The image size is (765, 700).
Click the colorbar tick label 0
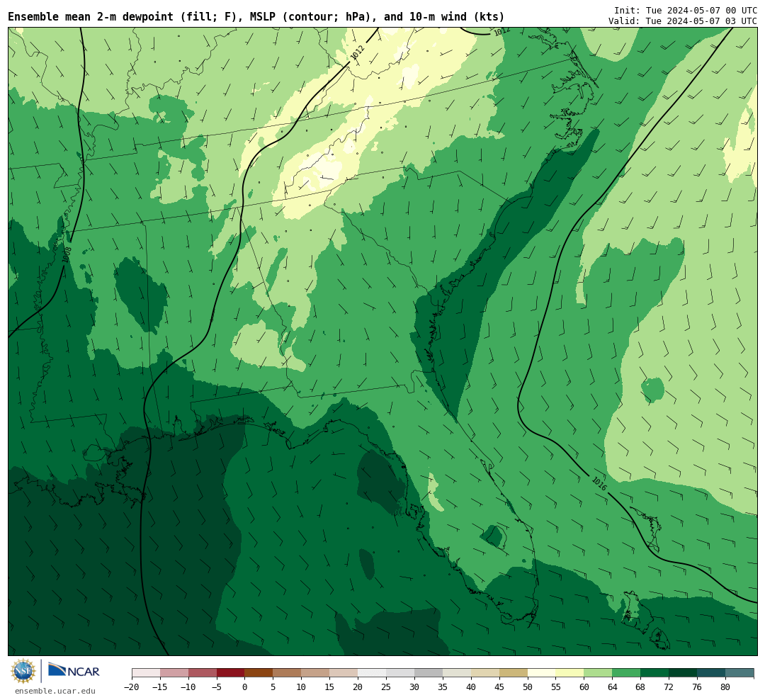(245, 687)
